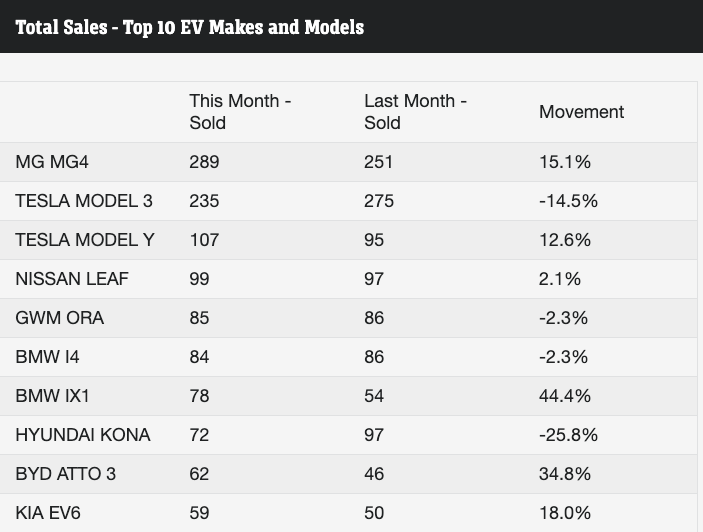703x532 pixels.
Task: Select the NISSAN LEAF row label
Action: [72, 279]
